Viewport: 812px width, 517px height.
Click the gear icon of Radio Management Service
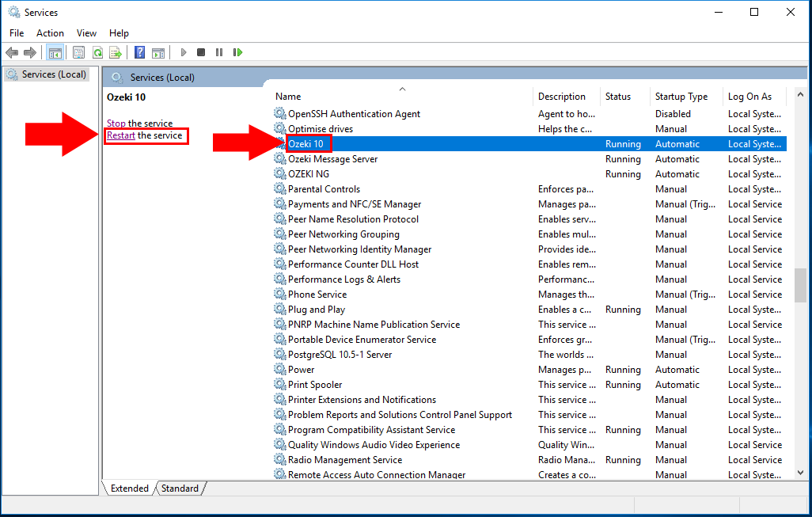click(x=280, y=458)
